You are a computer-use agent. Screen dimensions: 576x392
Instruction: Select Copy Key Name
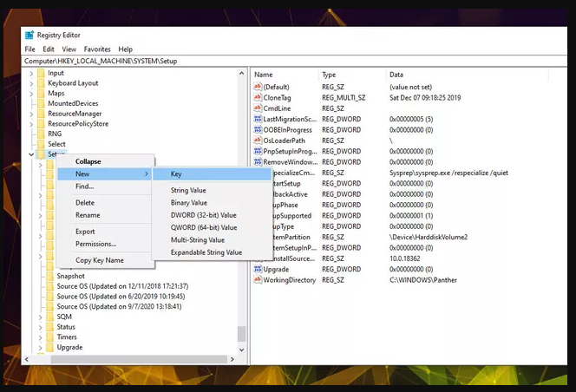pos(104,260)
